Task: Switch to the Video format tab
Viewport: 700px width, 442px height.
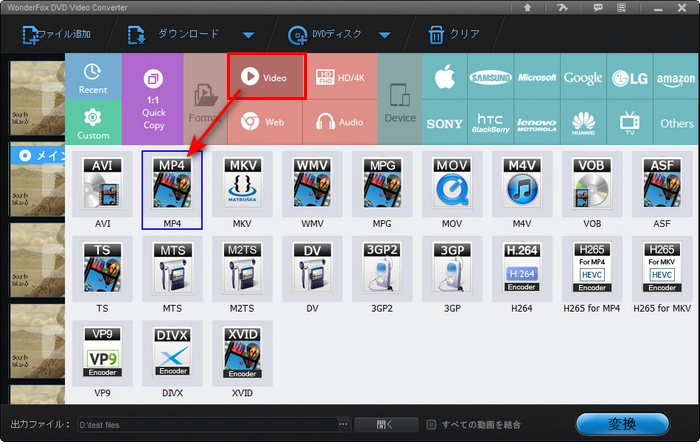Action: click(x=265, y=77)
